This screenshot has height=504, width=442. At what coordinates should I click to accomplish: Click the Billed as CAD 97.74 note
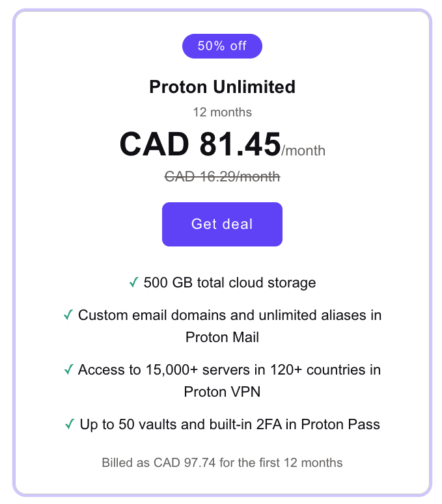[222, 463]
